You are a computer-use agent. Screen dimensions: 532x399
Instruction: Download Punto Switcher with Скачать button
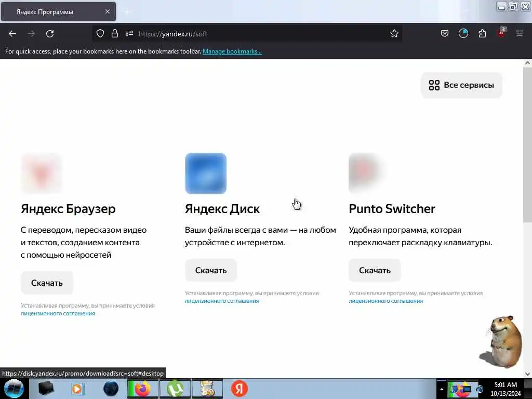point(375,270)
